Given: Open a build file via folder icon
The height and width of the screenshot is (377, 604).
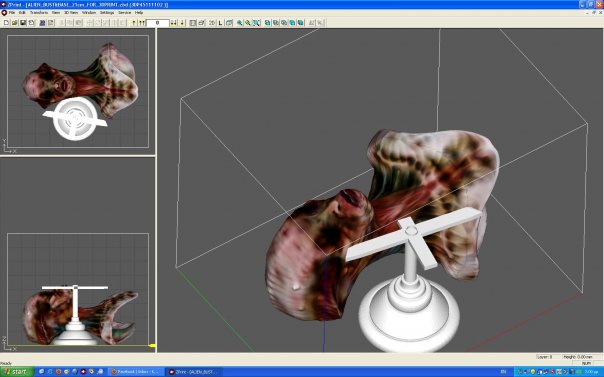Looking at the screenshot, I should coord(14,23).
